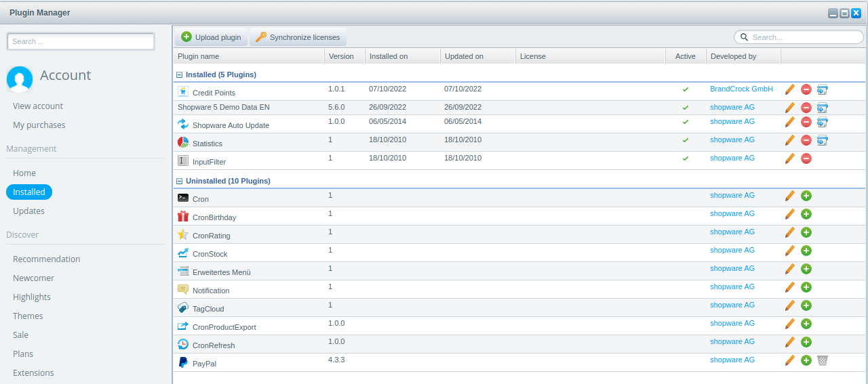Open Recommendation under Discover
The width and height of the screenshot is (868, 384).
(x=47, y=259)
